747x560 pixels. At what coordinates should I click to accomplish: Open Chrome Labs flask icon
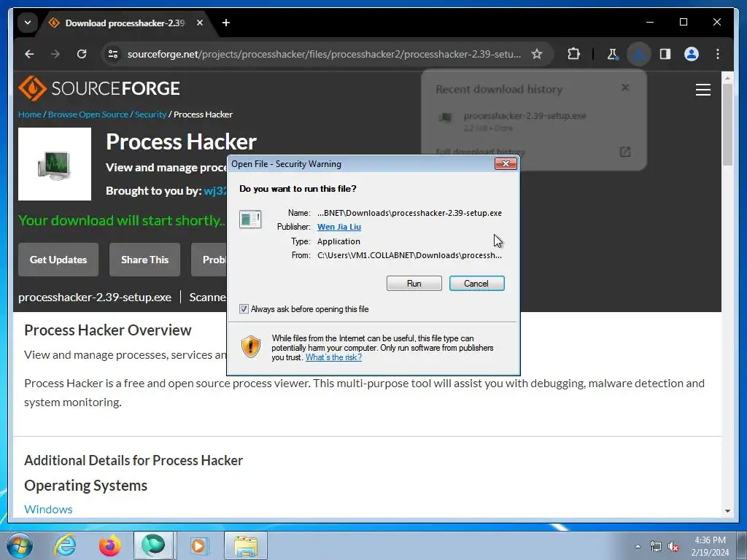[613, 54]
